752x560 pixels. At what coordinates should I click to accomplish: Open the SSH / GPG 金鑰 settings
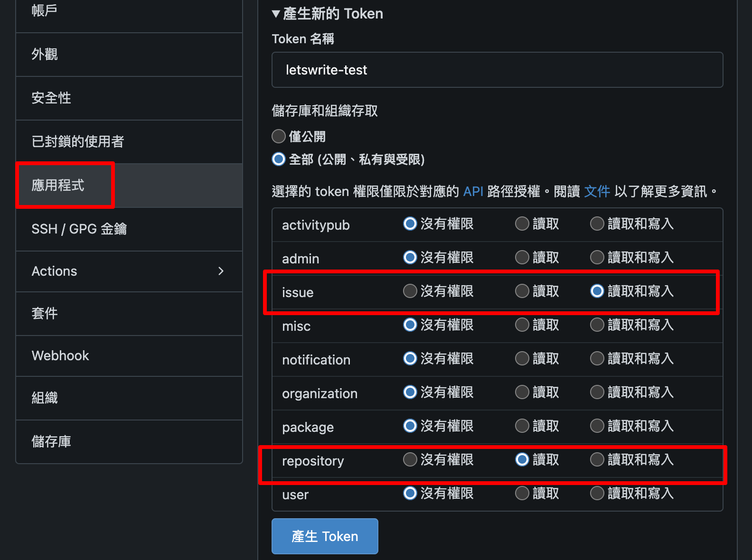point(79,229)
